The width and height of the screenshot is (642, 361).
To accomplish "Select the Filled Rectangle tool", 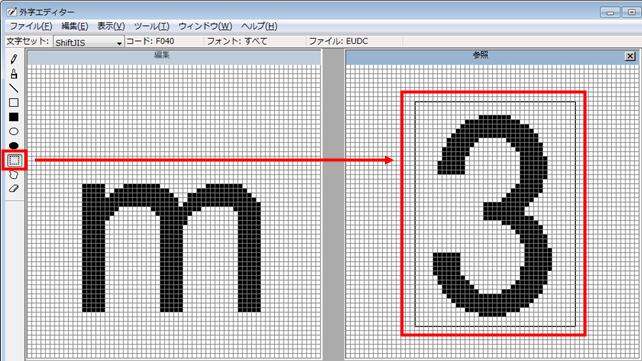I will (14, 117).
